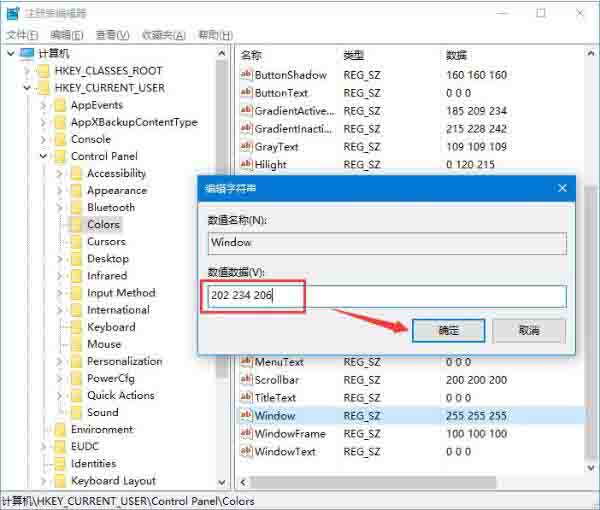Click the Keyboard Layout folder icon
The width and height of the screenshot is (600, 510).
[x=60, y=481]
